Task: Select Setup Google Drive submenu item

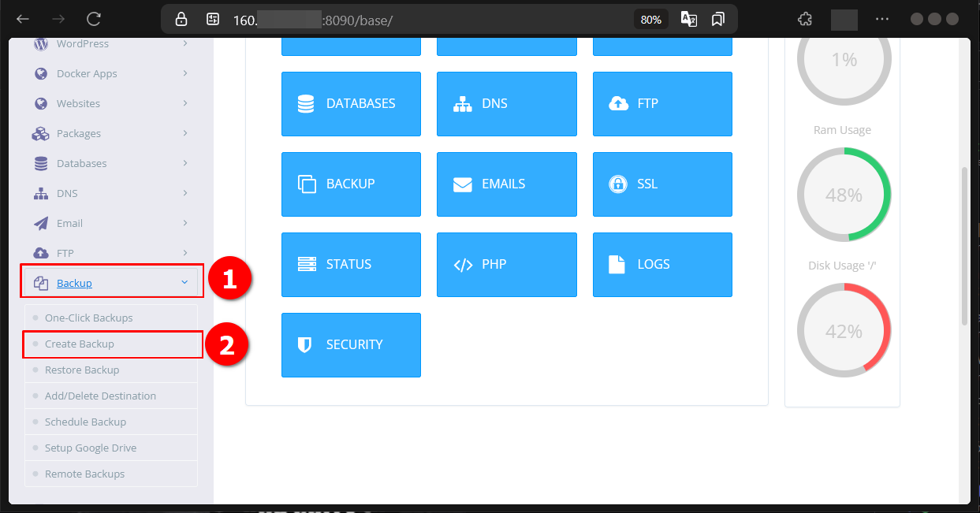Action: coord(110,448)
